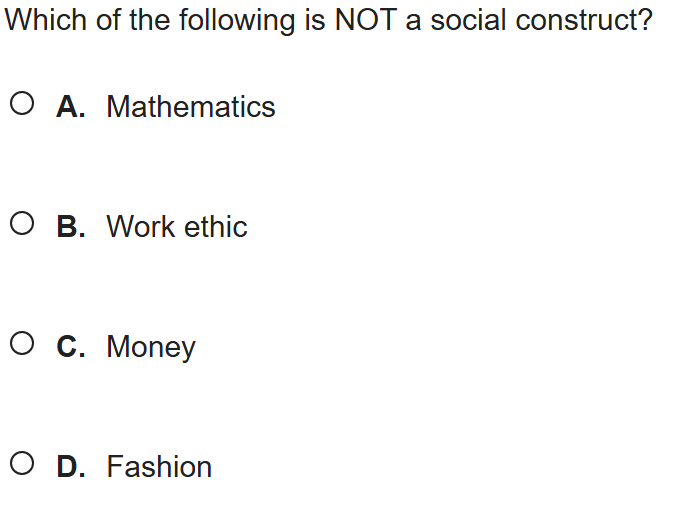This screenshot has height=506, width=686.
Task: Click the word "construct" in the question
Action: click(x=574, y=21)
